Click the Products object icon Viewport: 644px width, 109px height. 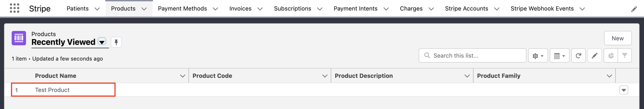(19, 38)
